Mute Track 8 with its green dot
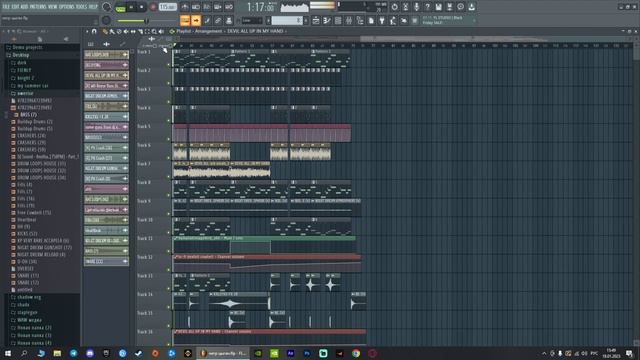640x360 pixels. pos(168,195)
